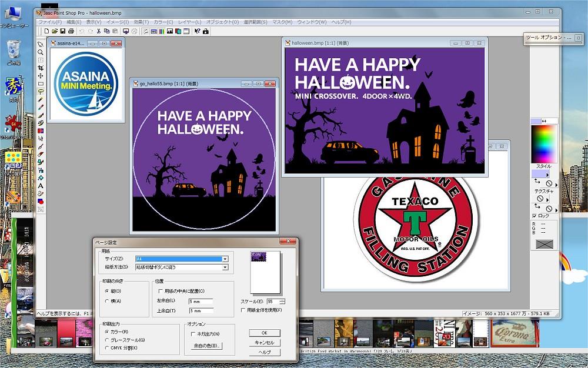Select the Arrow tool in tool palette
Viewport: 588px width, 368px height.
point(41,44)
